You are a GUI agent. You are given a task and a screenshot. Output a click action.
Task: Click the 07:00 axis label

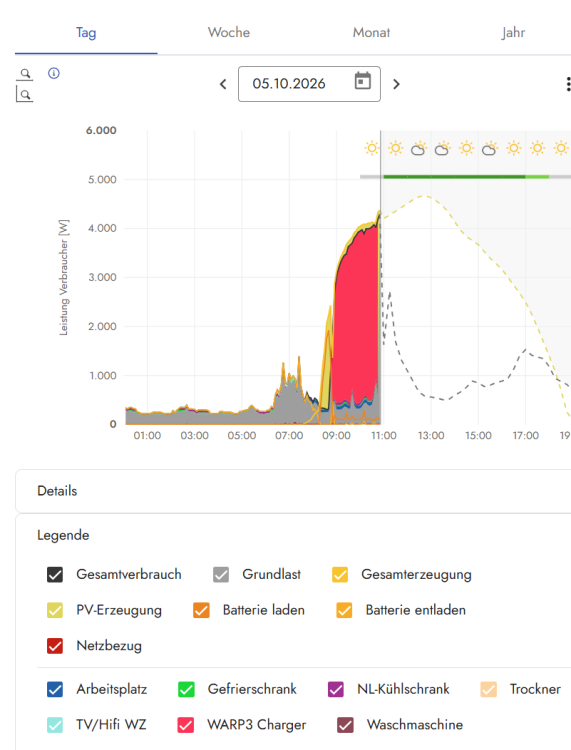point(289,436)
